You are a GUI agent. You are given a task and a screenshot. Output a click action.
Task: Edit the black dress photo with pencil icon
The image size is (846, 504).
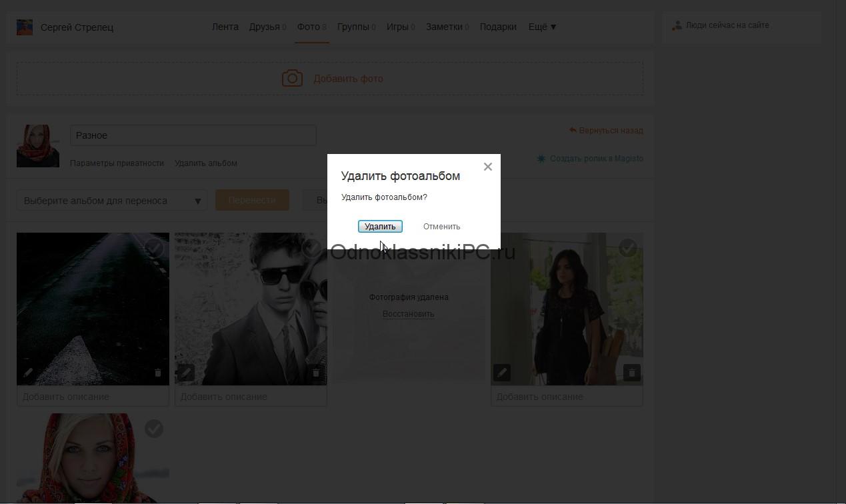(x=502, y=373)
